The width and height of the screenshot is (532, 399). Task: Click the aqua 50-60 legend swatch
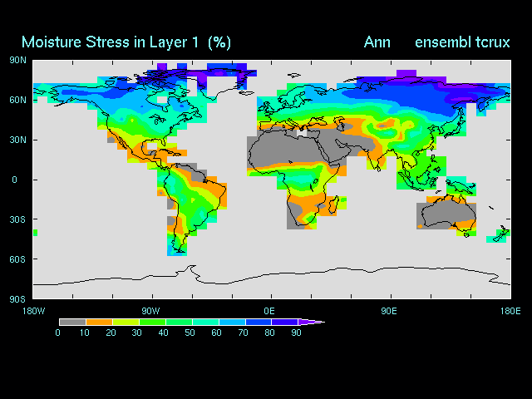(205, 322)
